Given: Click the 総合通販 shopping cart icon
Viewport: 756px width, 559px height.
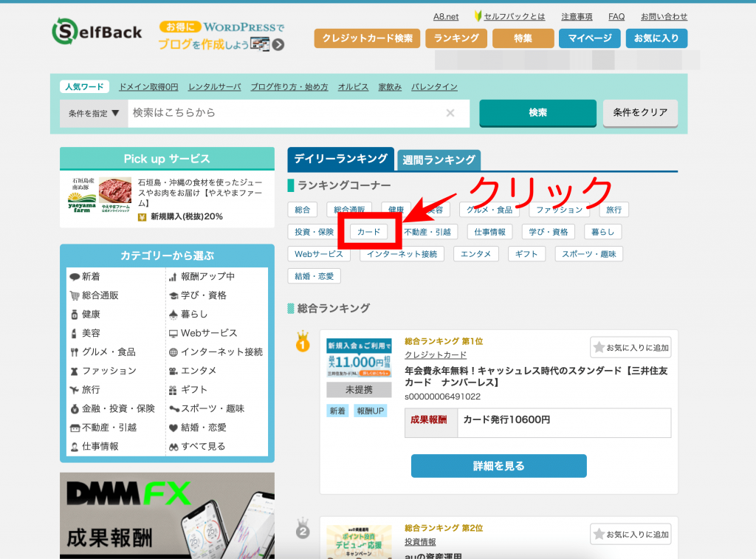Looking at the screenshot, I should click(75, 295).
